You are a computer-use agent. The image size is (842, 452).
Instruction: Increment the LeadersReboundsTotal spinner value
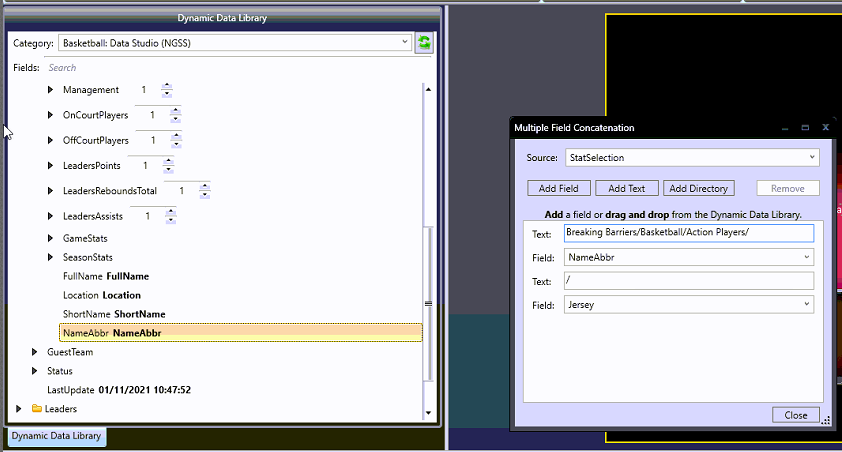click(x=205, y=186)
